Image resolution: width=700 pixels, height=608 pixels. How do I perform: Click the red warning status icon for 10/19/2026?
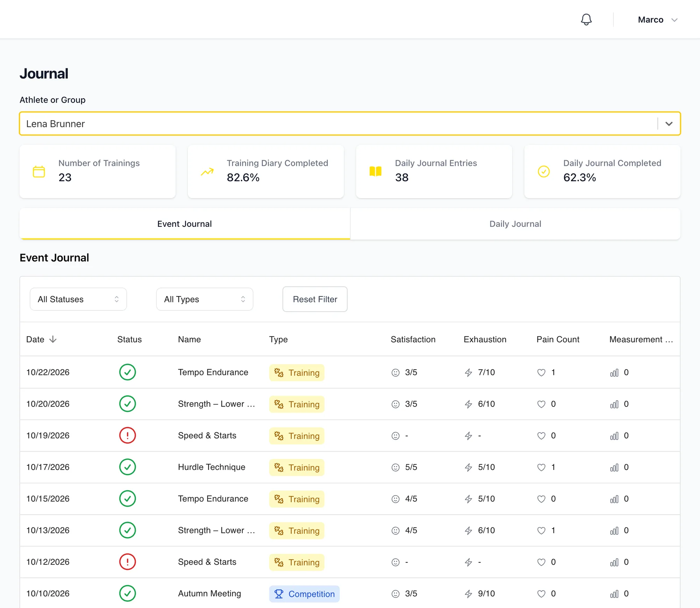tap(128, 435)
